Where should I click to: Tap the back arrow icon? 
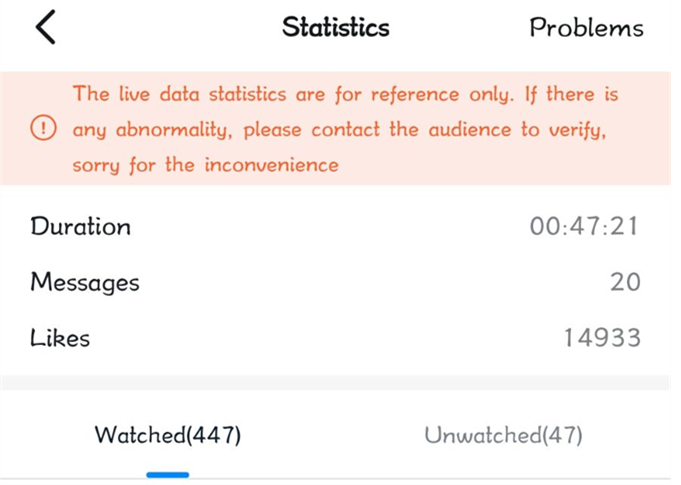(44, 27)
